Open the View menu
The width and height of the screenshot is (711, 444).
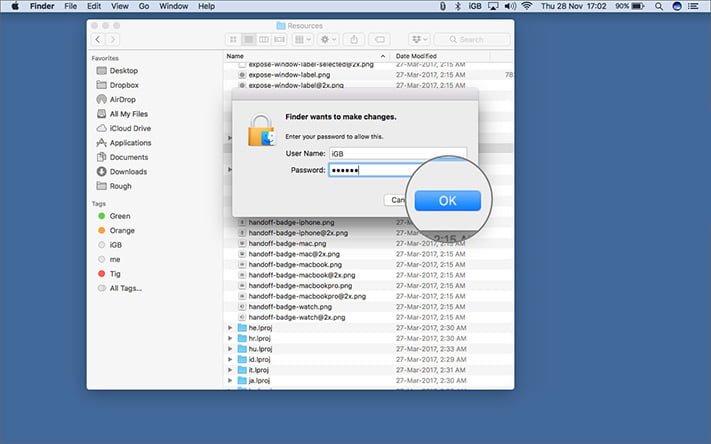(120, 6)
